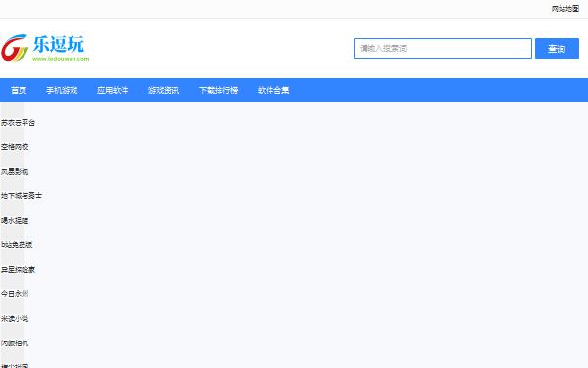The width and height of the screenshot is (588, 368).
Task: Open 下载排行榜 in the navigation bar
Action: point(219,90)
